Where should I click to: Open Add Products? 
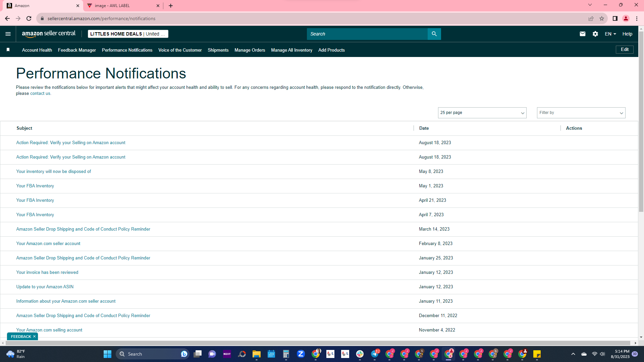pos(331,50)
